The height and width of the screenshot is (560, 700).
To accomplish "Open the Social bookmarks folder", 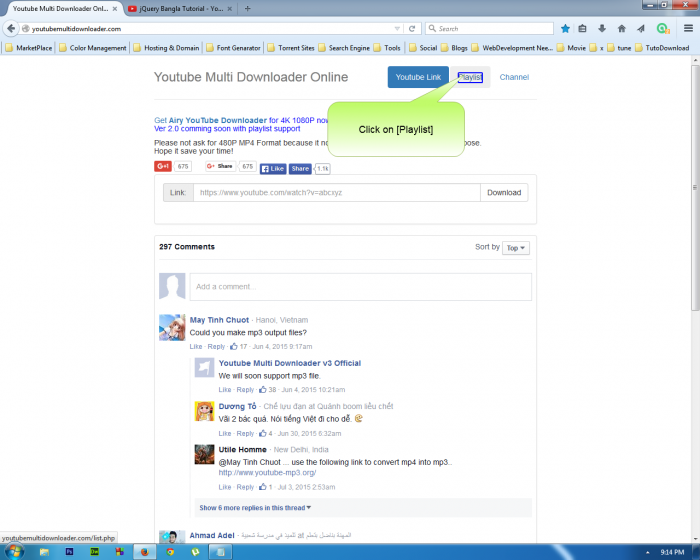I will 423,48.
